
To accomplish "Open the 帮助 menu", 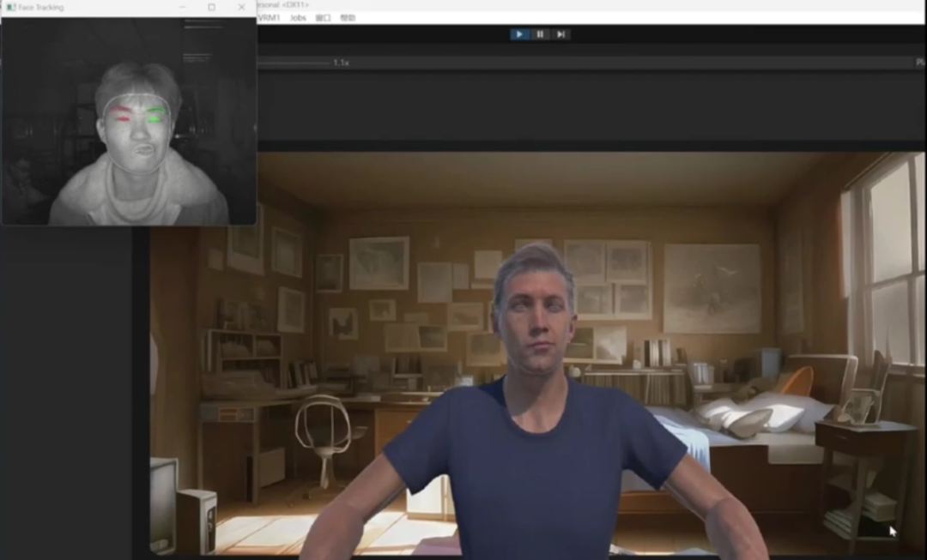I will pos(347,18).
